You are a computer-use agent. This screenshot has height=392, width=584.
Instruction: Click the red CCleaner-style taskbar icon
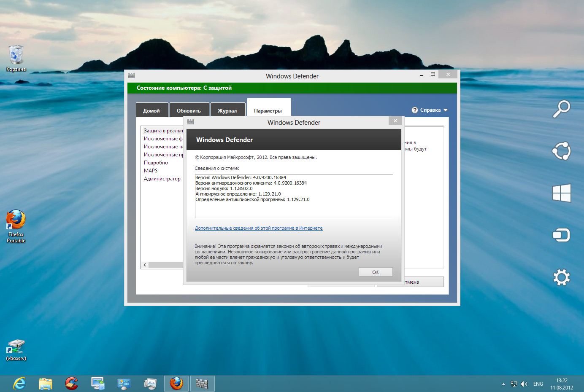coord(72,384)
